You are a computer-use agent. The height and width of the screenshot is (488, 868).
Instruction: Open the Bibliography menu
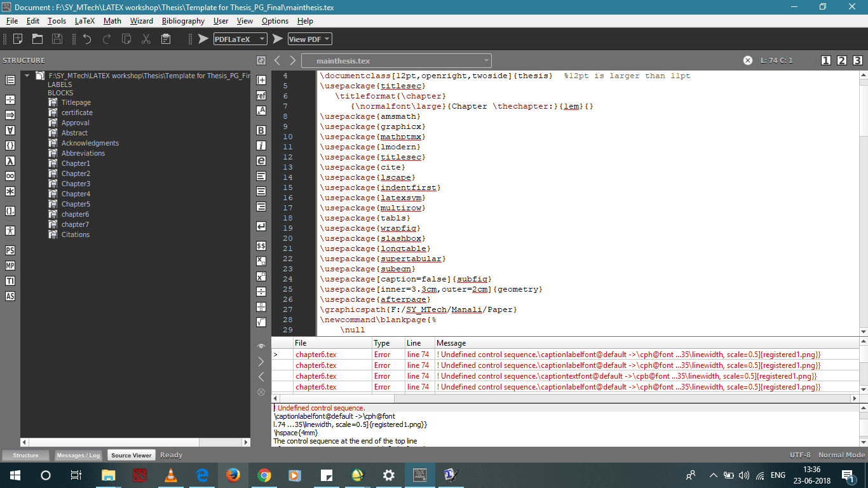tap(183, 21)
